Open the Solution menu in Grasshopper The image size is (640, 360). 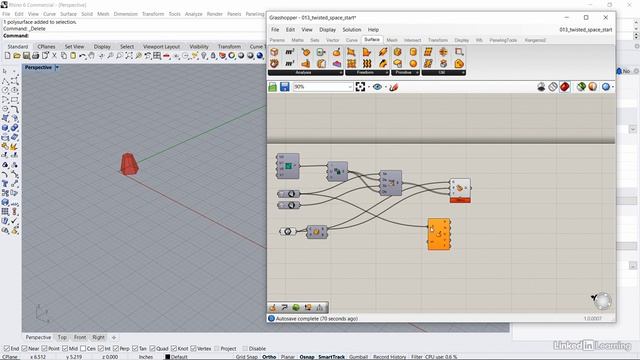pos(351,30)
